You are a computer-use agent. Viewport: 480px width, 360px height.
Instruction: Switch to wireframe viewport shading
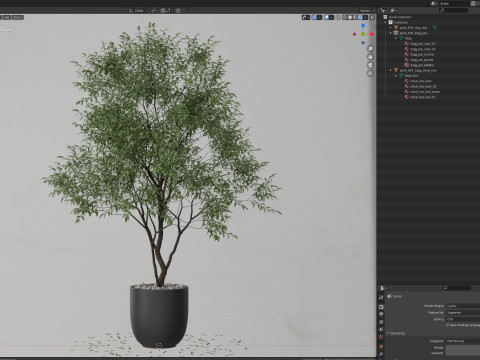pos(345,17)
